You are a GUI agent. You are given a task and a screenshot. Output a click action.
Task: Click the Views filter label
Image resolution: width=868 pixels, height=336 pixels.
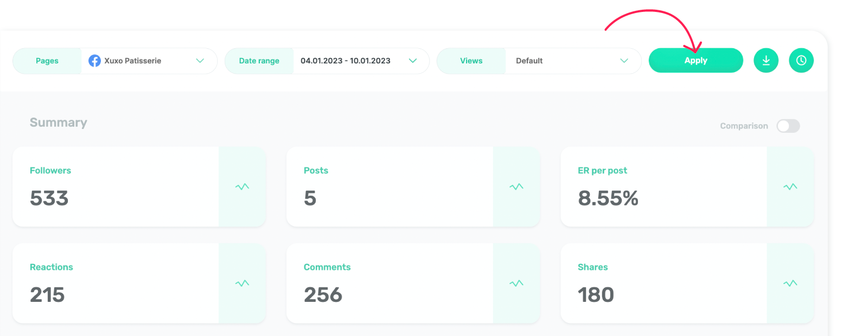tap(471, 61)
